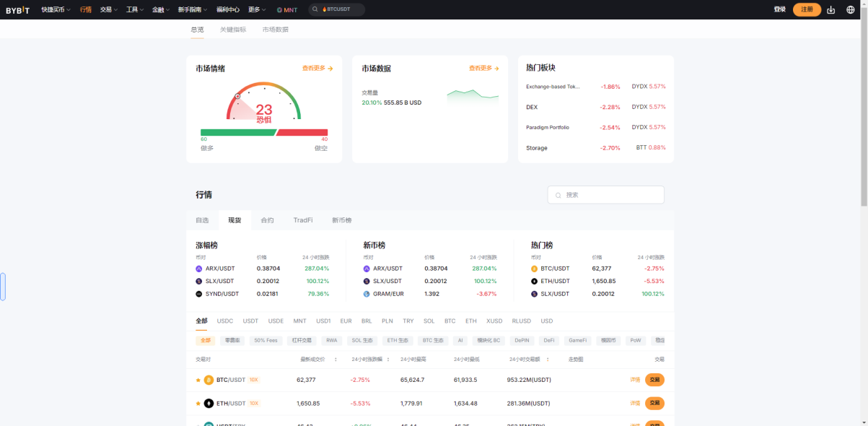Screen dimensions: 868x426
Task: Click GRAM coin icon under 新币榜
Action: point(367,294)
